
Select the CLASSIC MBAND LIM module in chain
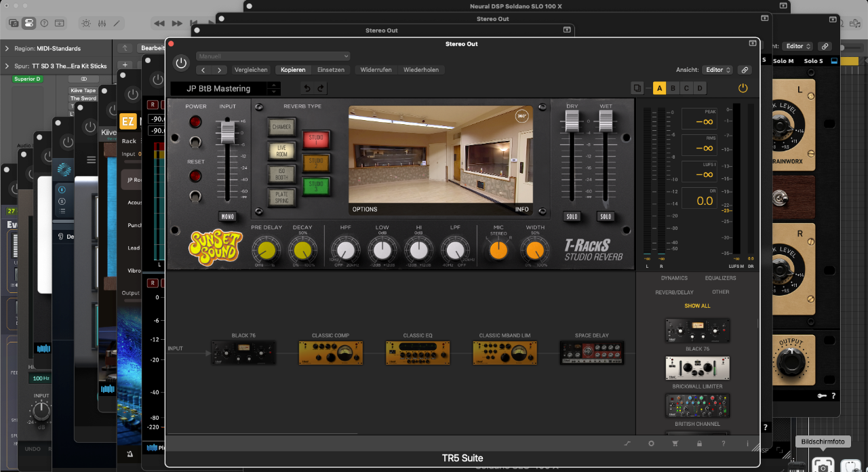pos(505,353)
